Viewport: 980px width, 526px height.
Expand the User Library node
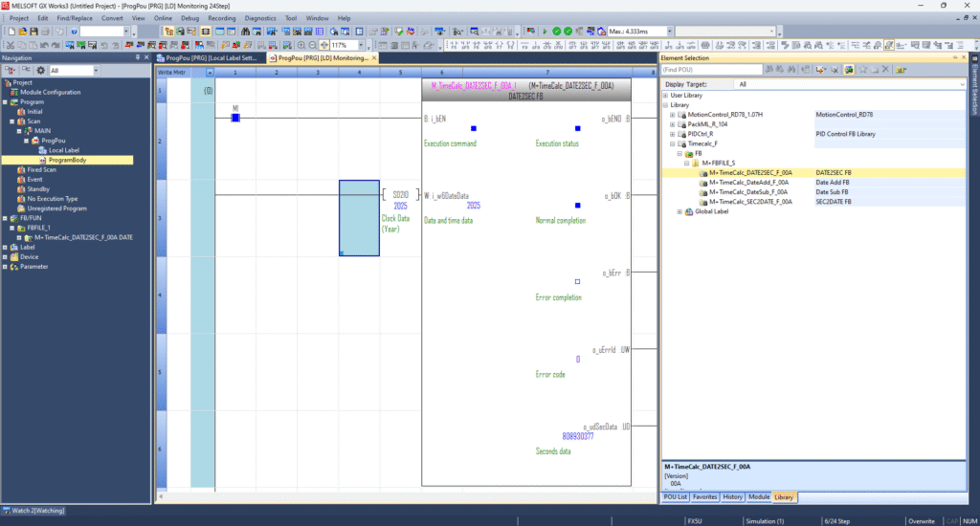pos(665,96)
